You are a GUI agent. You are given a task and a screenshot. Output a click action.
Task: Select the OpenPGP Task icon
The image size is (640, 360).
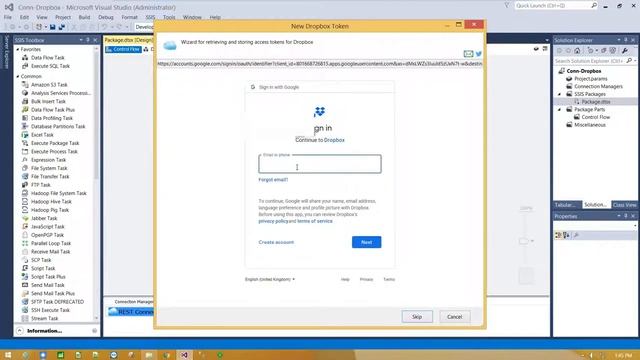[25, 235]
